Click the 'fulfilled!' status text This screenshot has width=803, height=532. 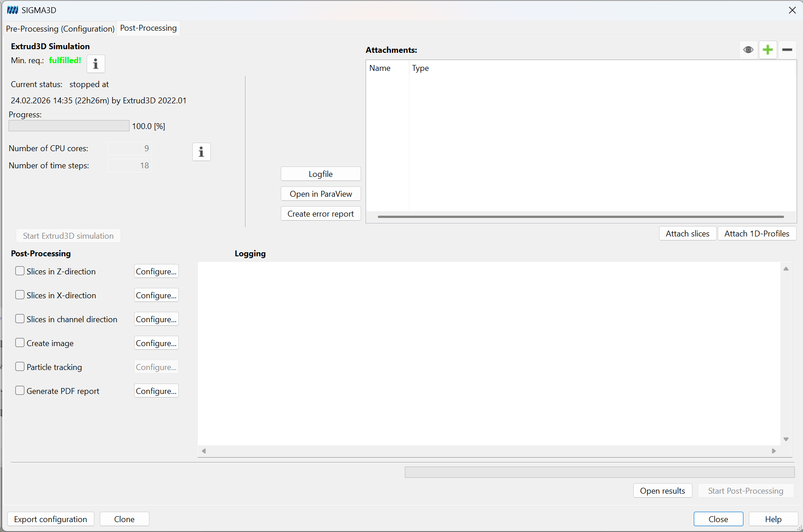[x=65, y=60]
